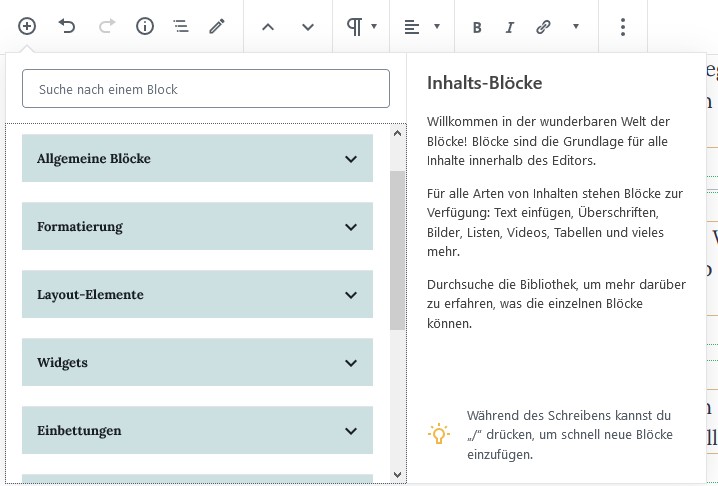Toggle italic text formatting
Screen dimensions: 718x486
click(510, 27)
